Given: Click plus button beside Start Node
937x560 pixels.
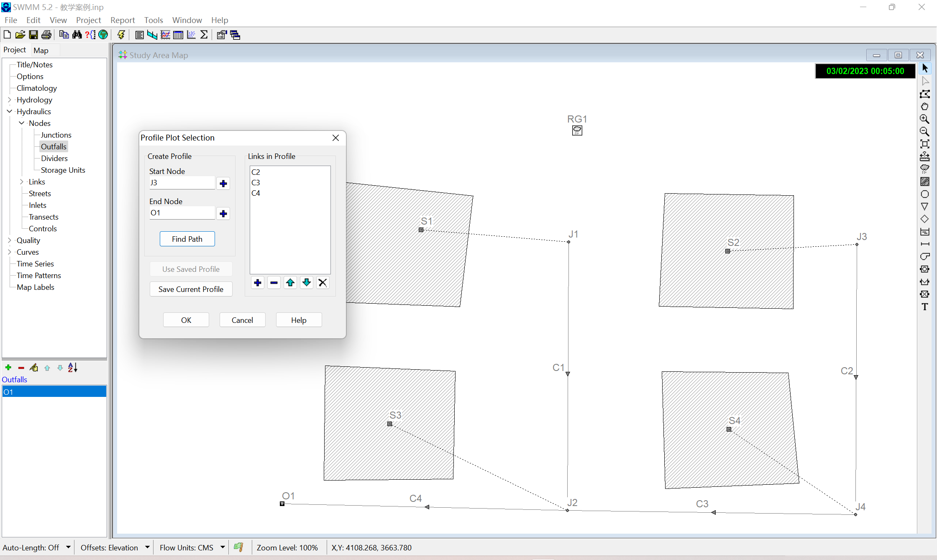Looking at the screenshot, I should click(x=223, y=184).
